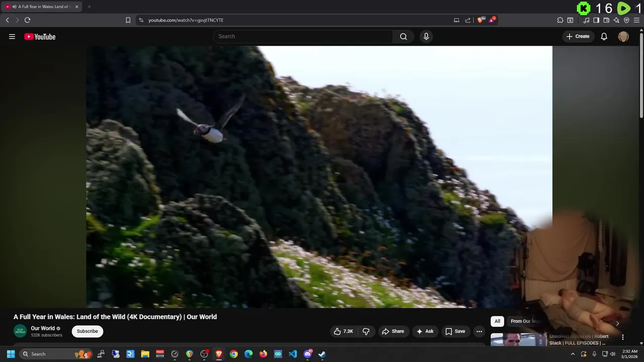This screenshot has width=644, height=362.
Task: Save video to a playlist
Action: 455,331
